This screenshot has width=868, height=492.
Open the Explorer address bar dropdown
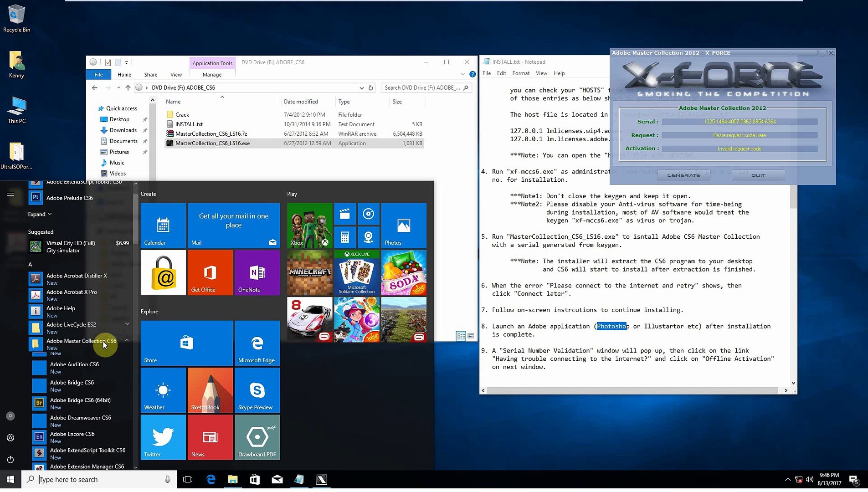pos(361,88)
